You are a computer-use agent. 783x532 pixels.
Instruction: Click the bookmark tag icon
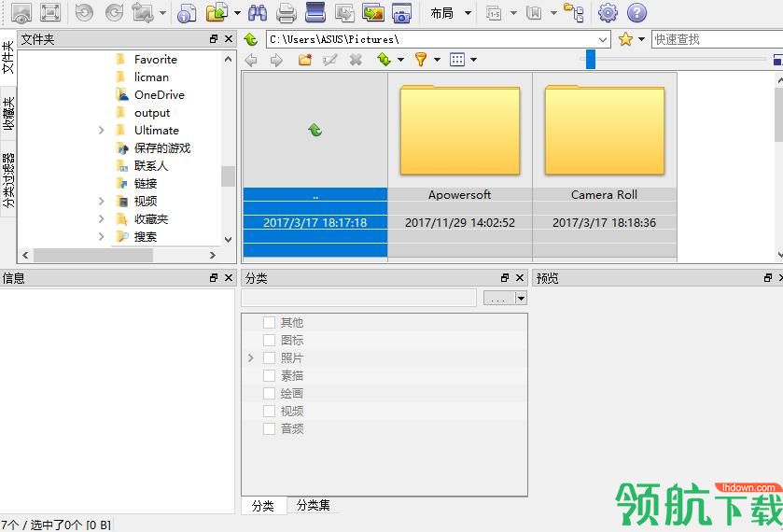coord(534,13)
